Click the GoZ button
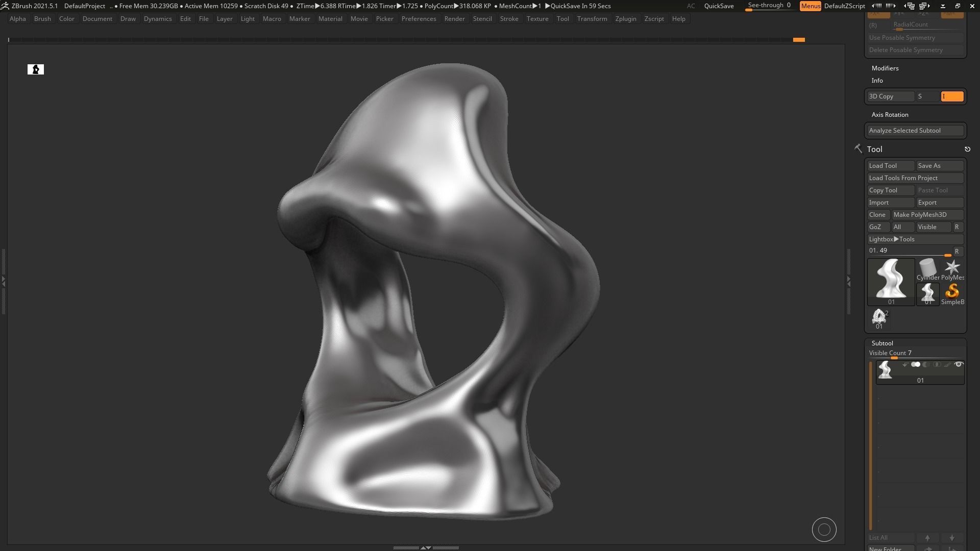The width and height of the screenshot is (980, 551). 878,227
